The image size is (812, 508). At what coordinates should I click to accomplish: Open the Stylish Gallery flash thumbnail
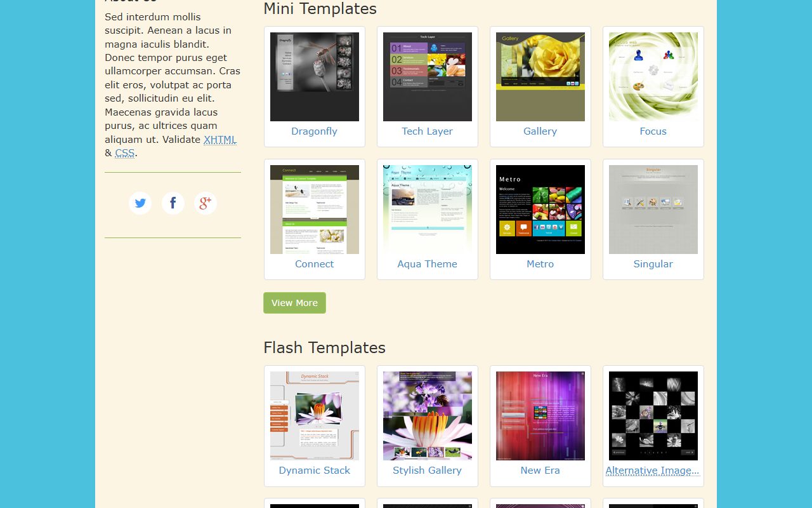(x=428, y=416)
